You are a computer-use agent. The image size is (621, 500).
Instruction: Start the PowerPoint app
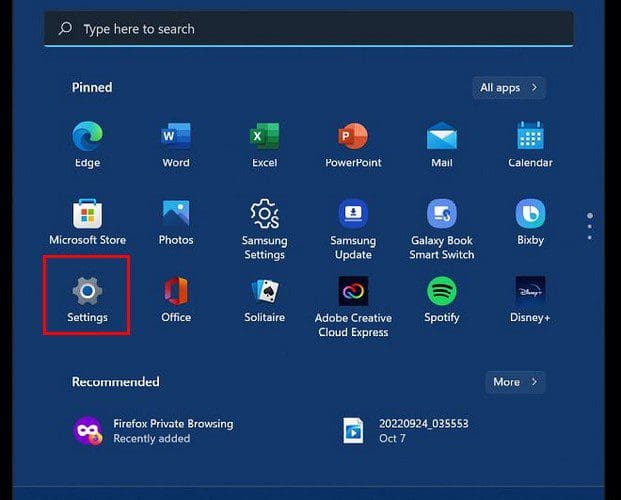(353, 145)
